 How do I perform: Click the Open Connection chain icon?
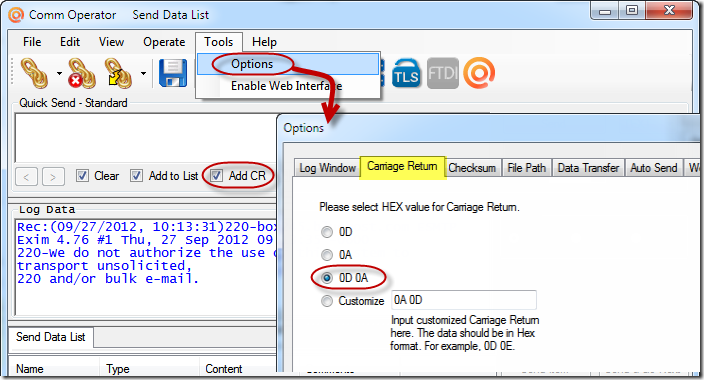click(34, 73)
